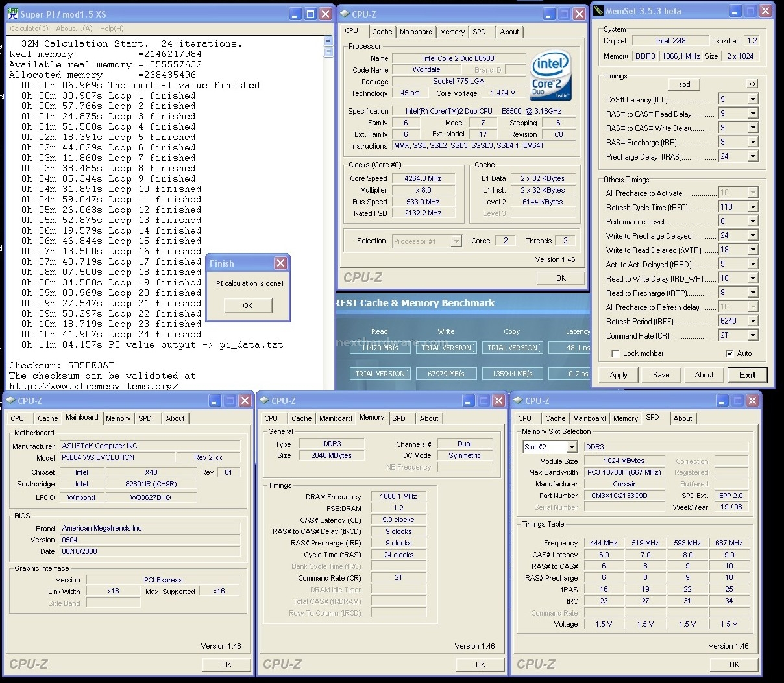Expand the Write to Precharge Delayed dropdown
The image size is (784, 683).
(x=753, y=235)
